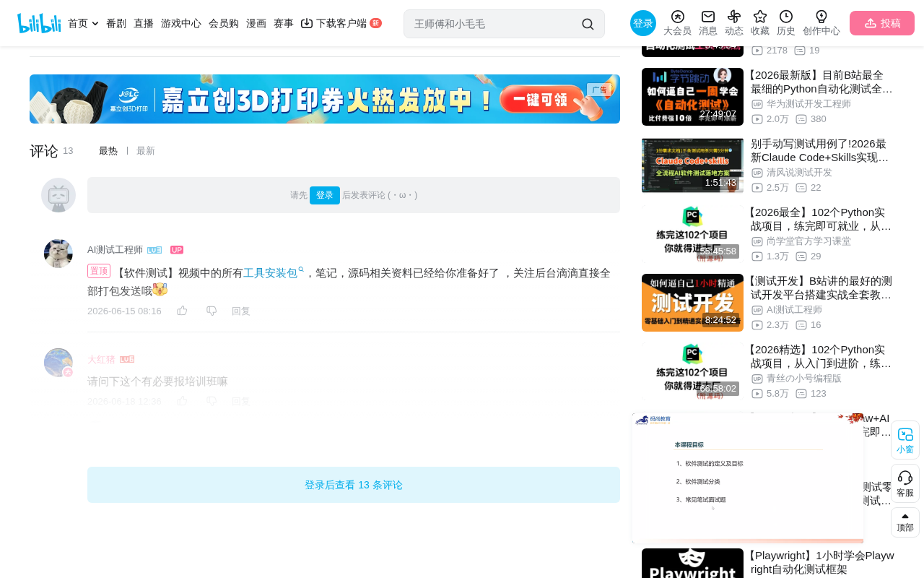The height and width of the screenshot is (578, 924).
Task: Click the pink 投稿 upload button
Action: [x=882, y=23]
